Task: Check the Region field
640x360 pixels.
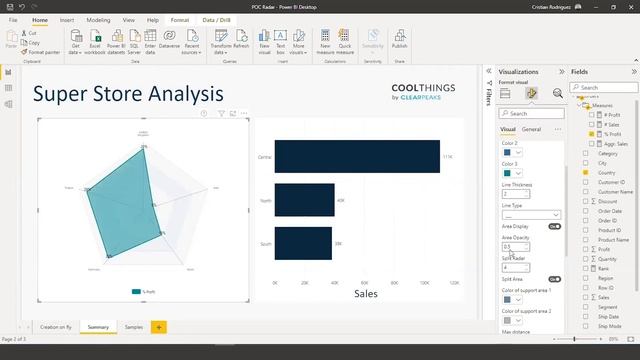Action: 586,278
